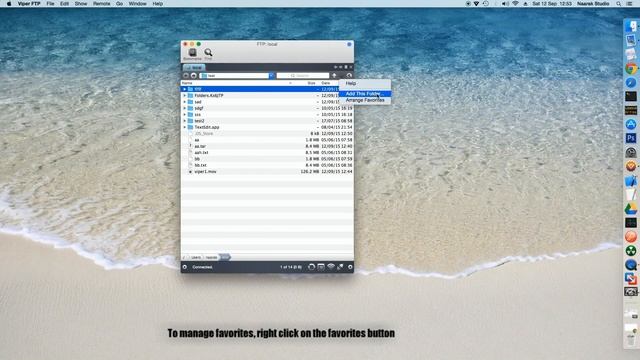Click the favorites button at the right of the path bar
The width and height of the screenshot is (640, 360).
[x=349, y=76]
